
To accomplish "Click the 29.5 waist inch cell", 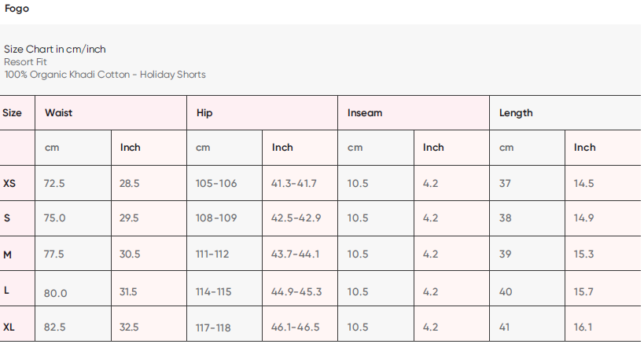I will (x=130, y=218).
